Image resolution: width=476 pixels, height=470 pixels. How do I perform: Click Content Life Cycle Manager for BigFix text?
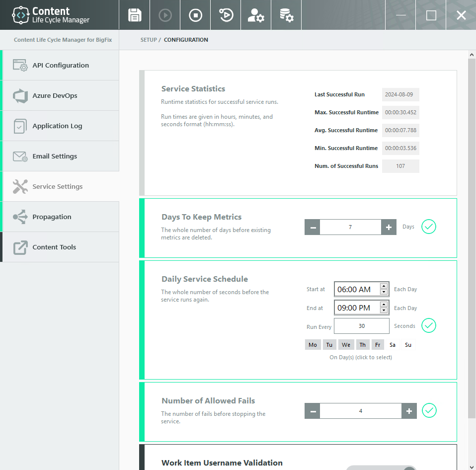(x=63, y=40)
